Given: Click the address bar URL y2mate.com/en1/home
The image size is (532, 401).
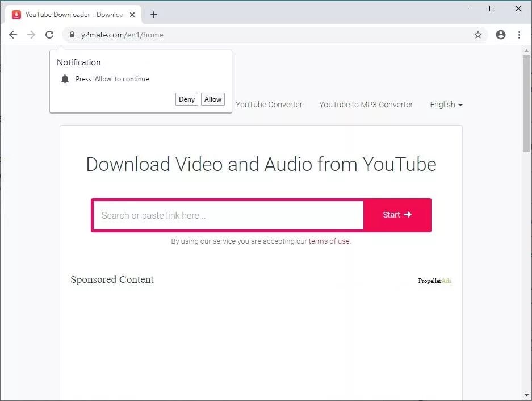Looking at the screenshot, I should click(x=122, y=35).
